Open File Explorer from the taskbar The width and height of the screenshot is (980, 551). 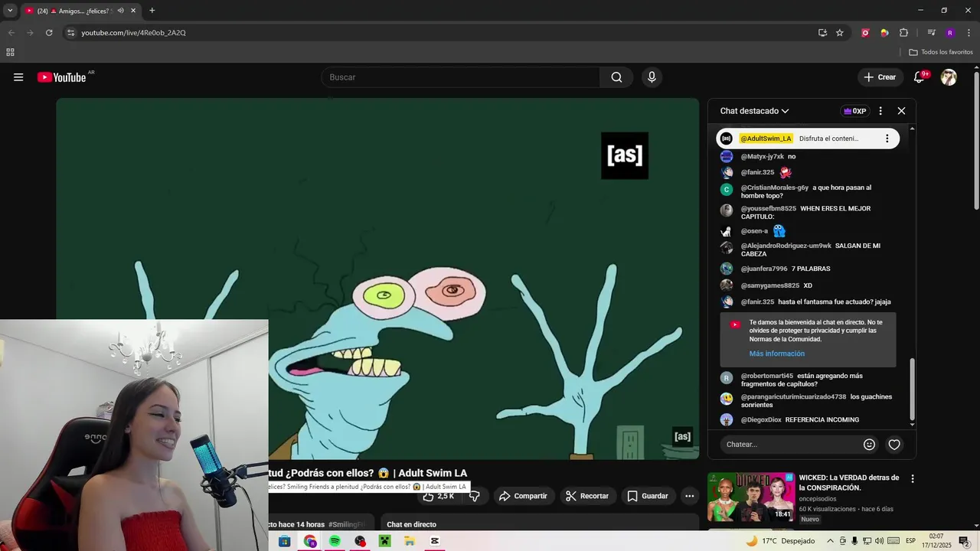pos(410,541)
